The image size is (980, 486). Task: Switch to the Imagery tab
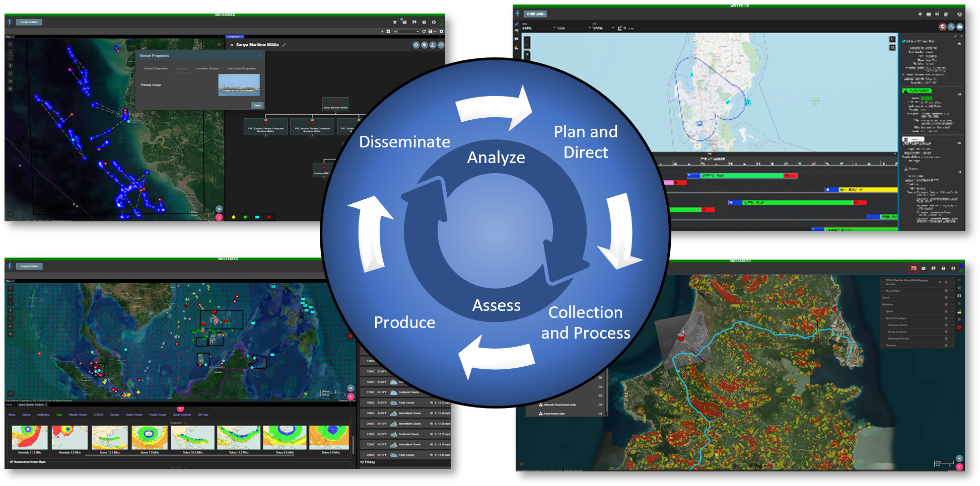click(x=182, y=68)
